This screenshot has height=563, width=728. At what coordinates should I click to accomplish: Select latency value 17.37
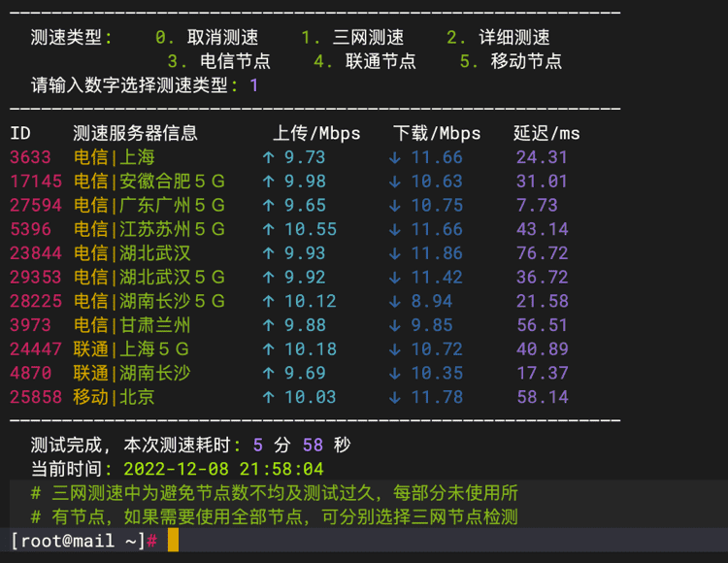pyautogui.click(x=543, y=373)
